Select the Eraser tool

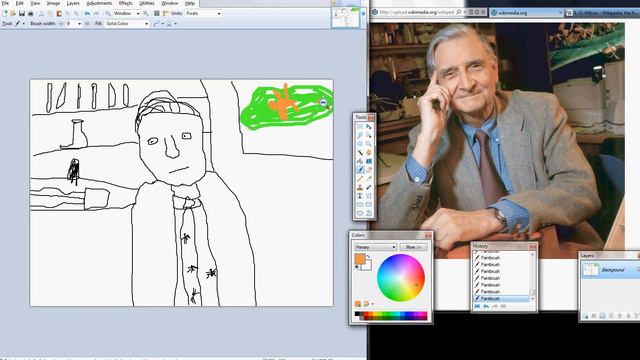pyautogui.click(x=369, y=170)
